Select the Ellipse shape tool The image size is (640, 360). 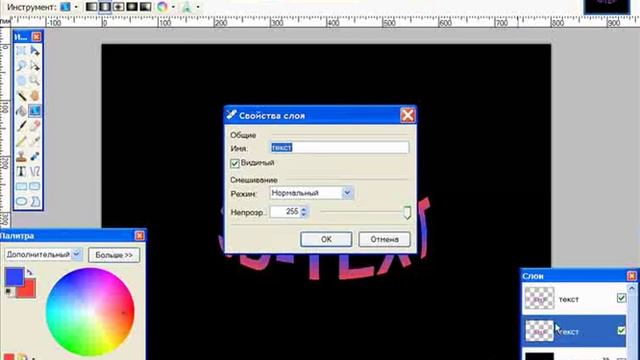[21, 201]
